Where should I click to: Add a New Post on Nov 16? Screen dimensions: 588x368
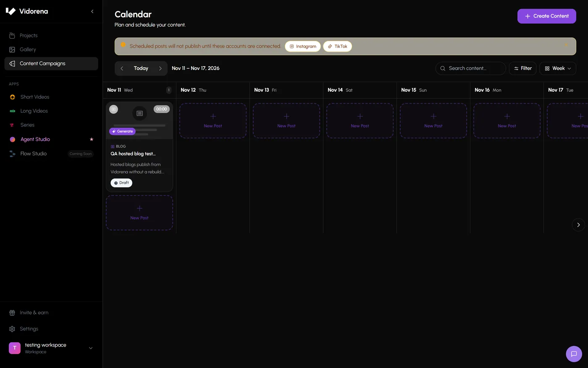[507, 121]
